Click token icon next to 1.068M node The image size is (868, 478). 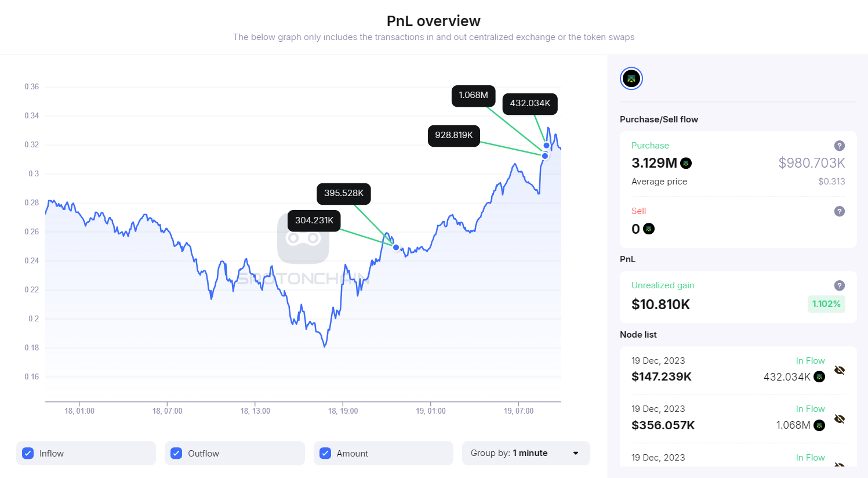819,425
